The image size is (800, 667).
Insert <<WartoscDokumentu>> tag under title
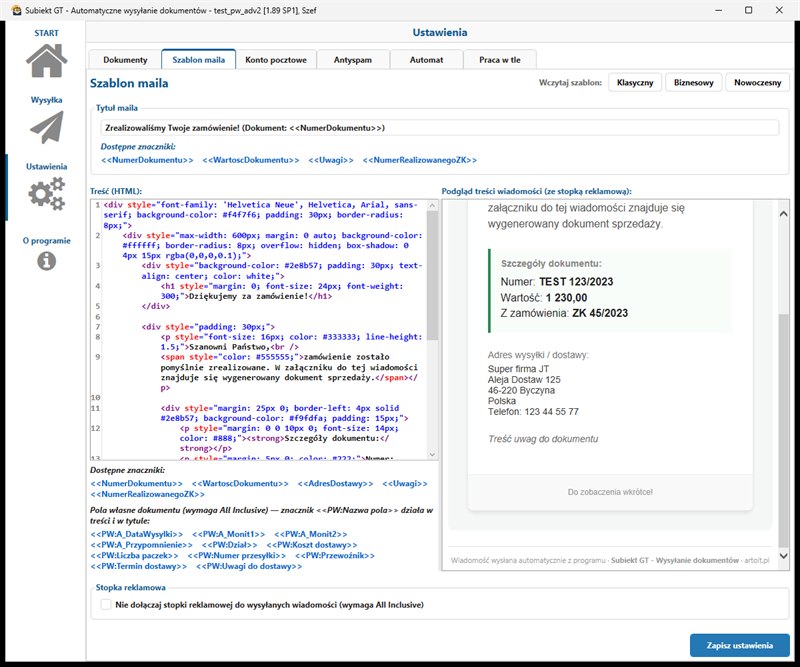pyautogui.click(x=251, y=160)
